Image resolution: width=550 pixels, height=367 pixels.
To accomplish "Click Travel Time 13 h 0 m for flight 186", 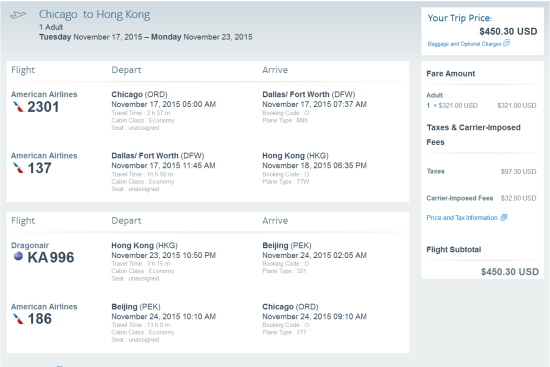I will pos(141,325).
